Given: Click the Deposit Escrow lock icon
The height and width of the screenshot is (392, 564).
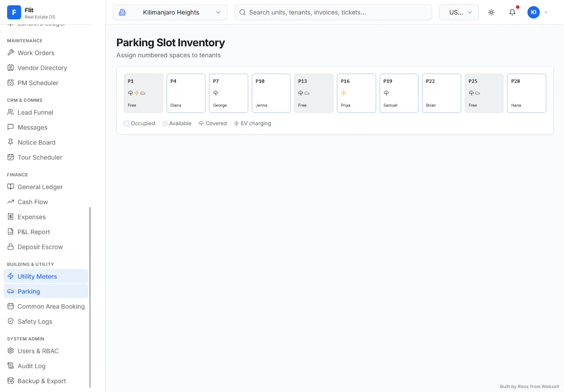Looking at the screenshot, I should click(x=11, y=247).
